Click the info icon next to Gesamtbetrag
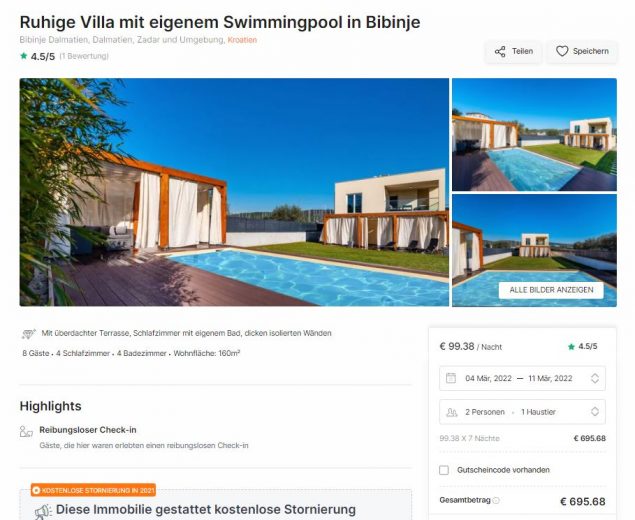Image resolution: width=635 pixels, height=520 pixels. tap(496, 500)
